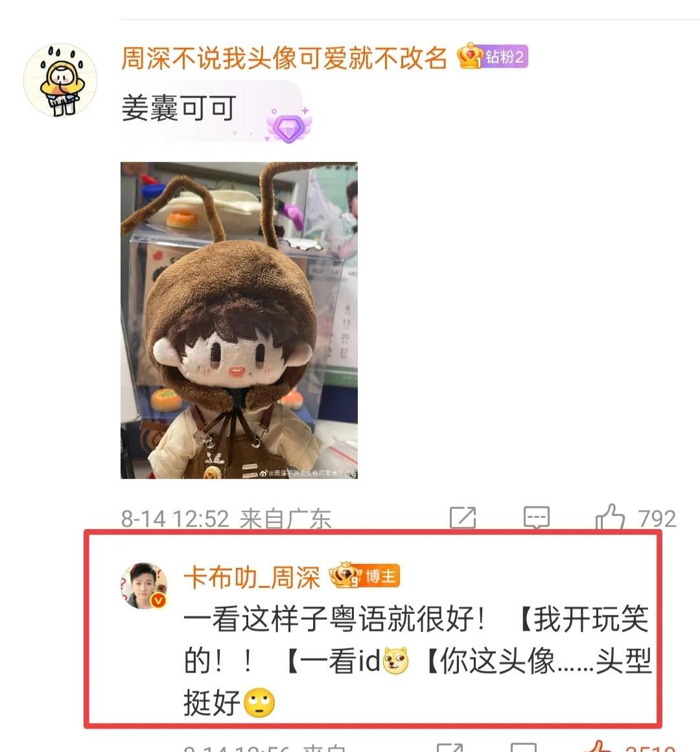
Task: Open the first commenter's cartoon avatar
Action: pyautogui.click(x=60, y=80)
